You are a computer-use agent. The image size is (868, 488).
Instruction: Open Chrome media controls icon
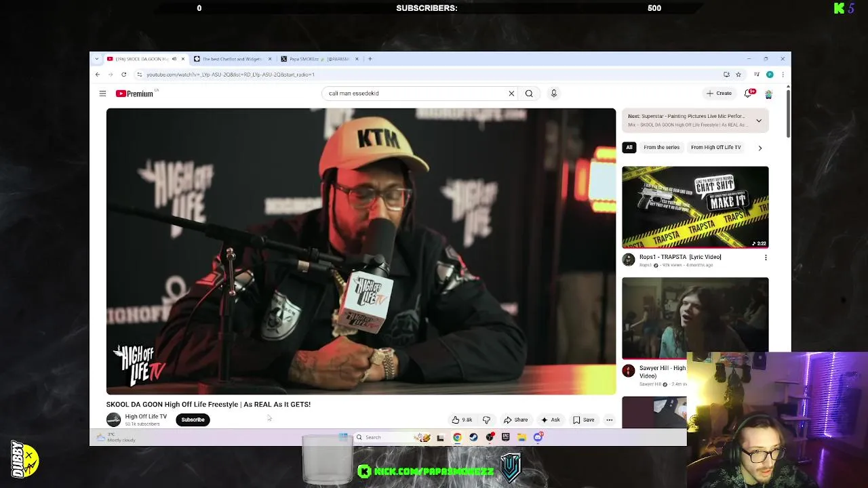[756, 75]
